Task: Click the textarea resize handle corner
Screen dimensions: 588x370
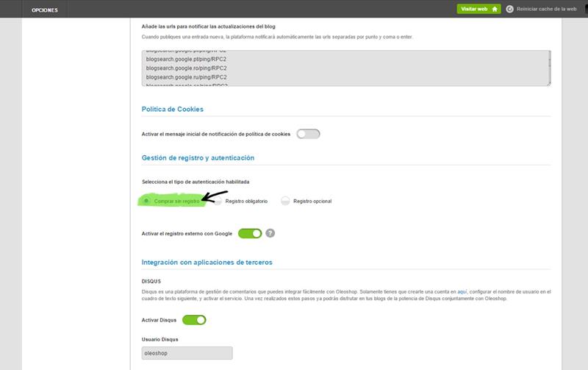Action: pyautogui.click(x=548, y=84)
